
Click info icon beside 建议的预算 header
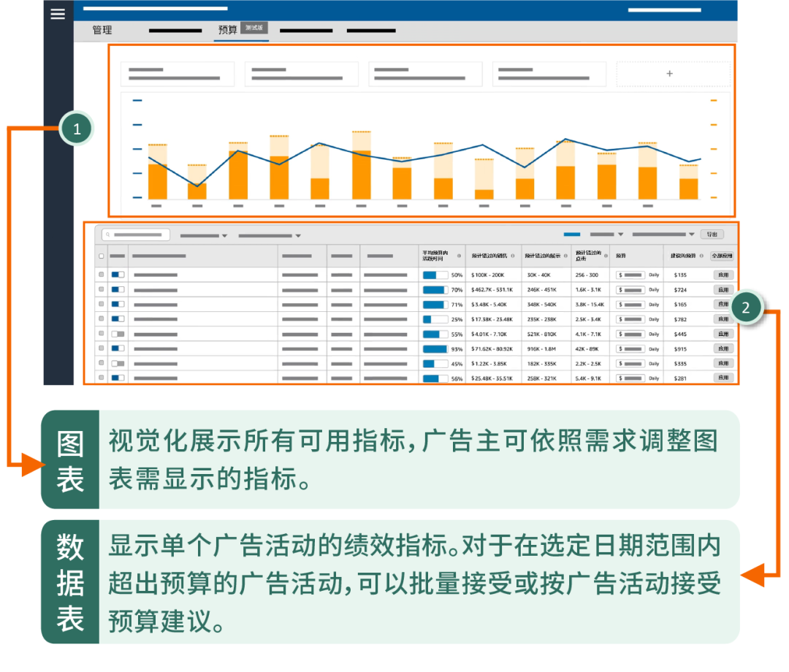[701, 256]
